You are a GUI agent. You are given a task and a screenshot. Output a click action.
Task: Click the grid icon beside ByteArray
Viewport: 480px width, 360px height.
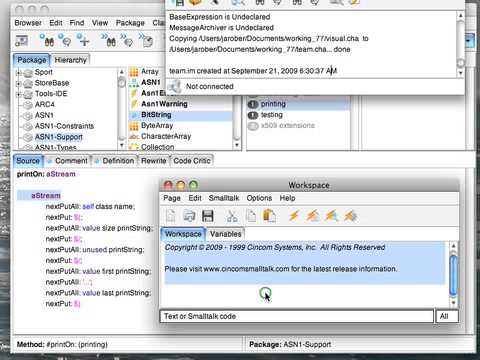click(134, 126)
